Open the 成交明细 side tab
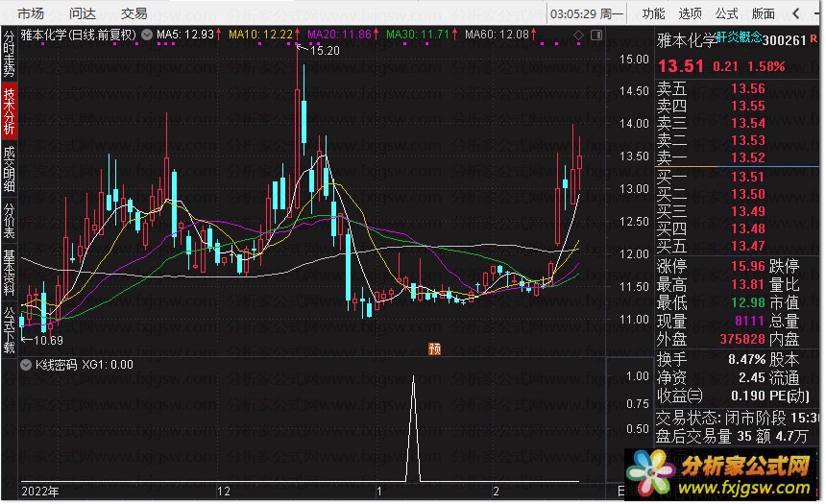826x504 pixels. 9,169
